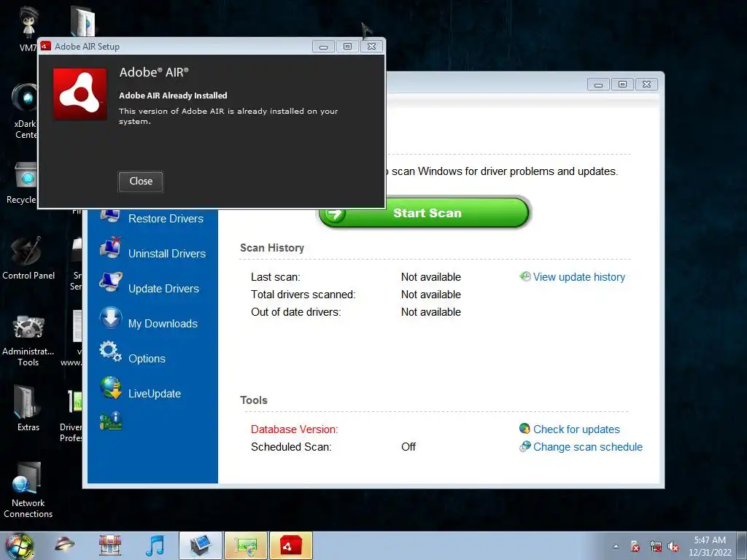The height and width of the screenshot is (560, 747).
Task: Click Check for updates link
Action: tap(576, 429)
